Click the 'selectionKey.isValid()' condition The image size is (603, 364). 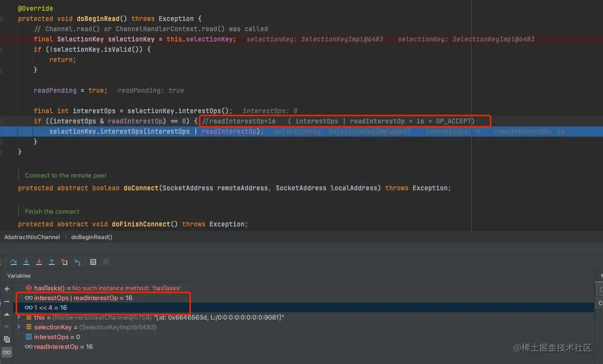[96, 49]
